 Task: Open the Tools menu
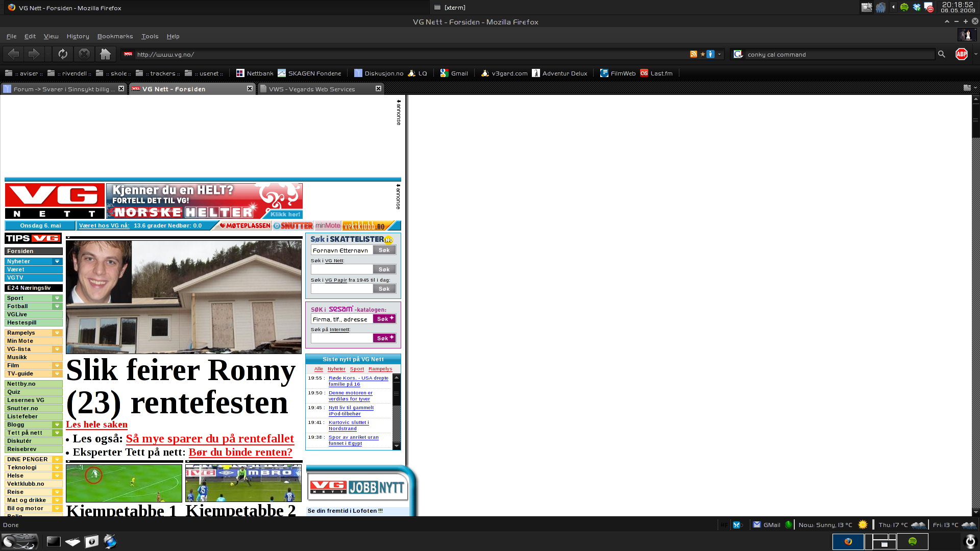coord(150,36)
